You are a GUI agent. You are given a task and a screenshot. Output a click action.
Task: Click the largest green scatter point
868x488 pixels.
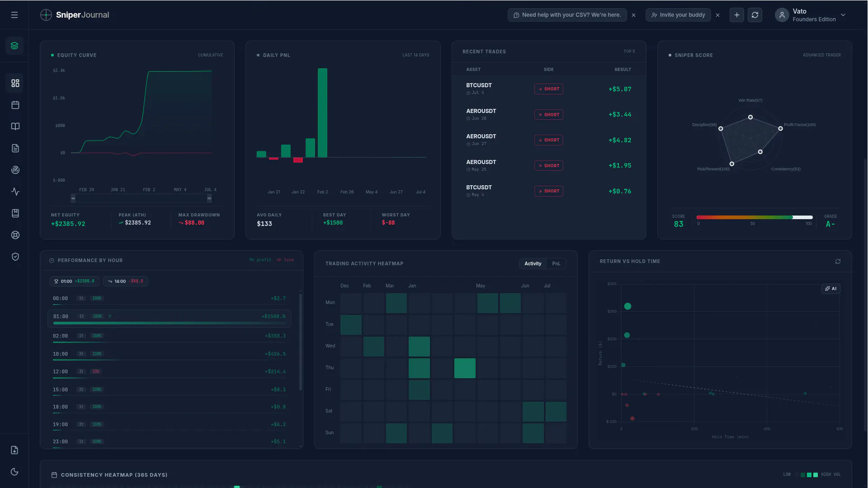coord(627,306)
